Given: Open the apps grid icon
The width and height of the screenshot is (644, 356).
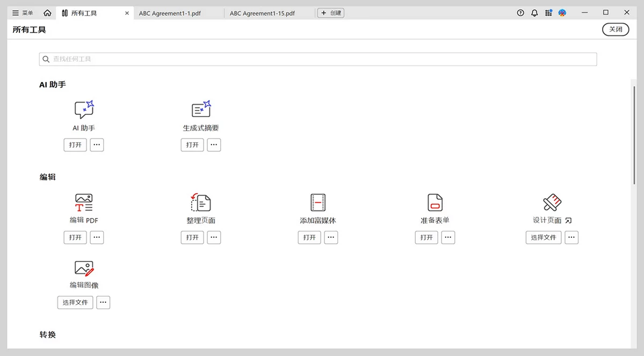Looking at the screenshot, I should (x=548, y=13).
